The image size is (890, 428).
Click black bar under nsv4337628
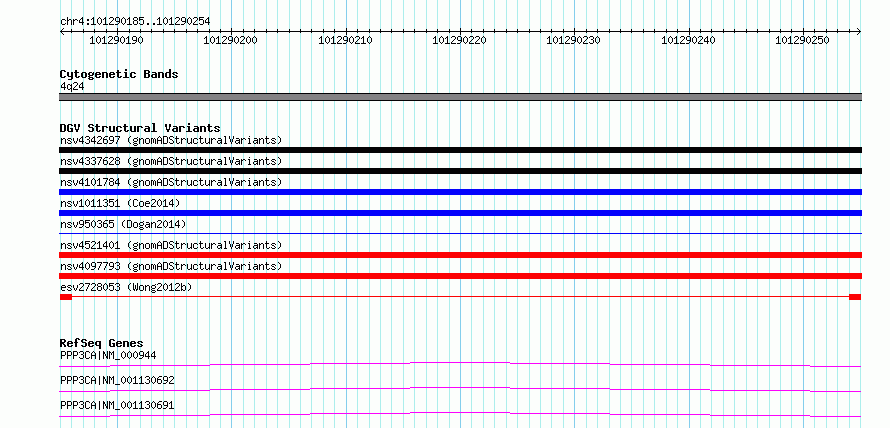pyautogui.click(x=460, y=171)
